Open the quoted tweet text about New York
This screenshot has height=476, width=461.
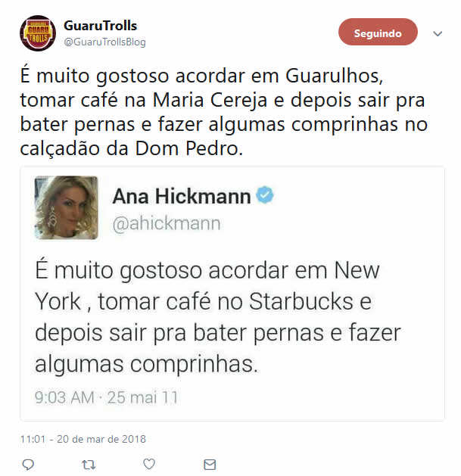point(218,316)
